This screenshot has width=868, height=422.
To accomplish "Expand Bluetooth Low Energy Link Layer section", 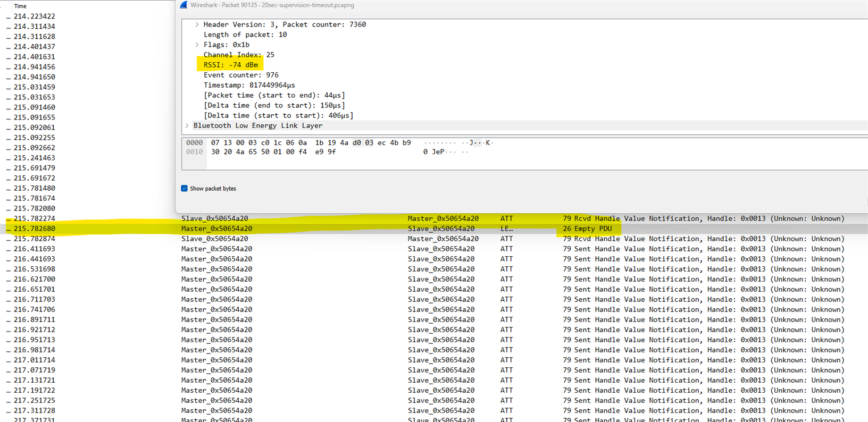I will (x=187, y=125).
